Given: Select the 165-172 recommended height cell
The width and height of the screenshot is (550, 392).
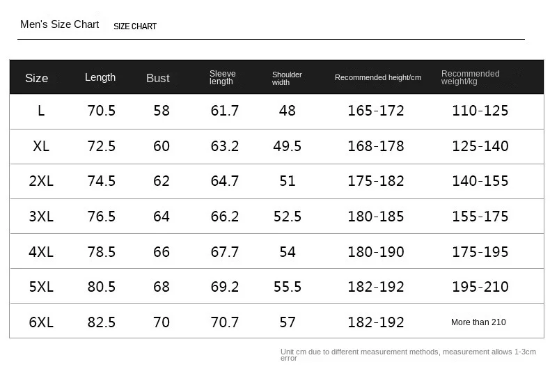Looking at the screenshot, I should click(x=376, y=111).
